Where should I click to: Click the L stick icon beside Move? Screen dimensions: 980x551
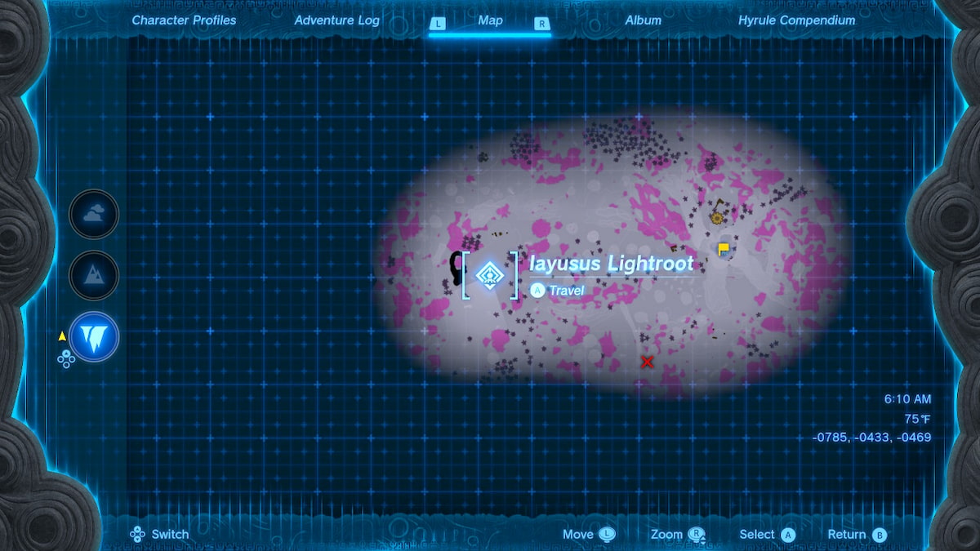coord(607,535)
